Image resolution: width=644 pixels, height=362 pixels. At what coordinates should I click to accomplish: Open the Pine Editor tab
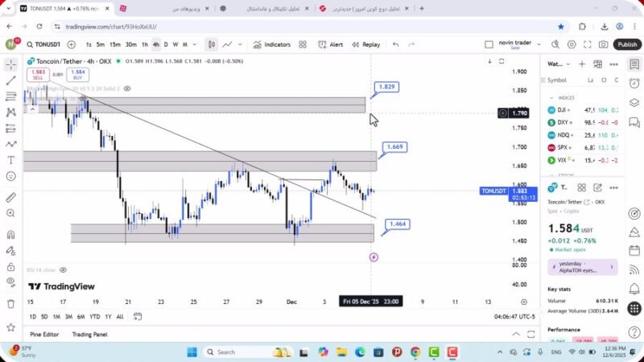pos(44,334)
